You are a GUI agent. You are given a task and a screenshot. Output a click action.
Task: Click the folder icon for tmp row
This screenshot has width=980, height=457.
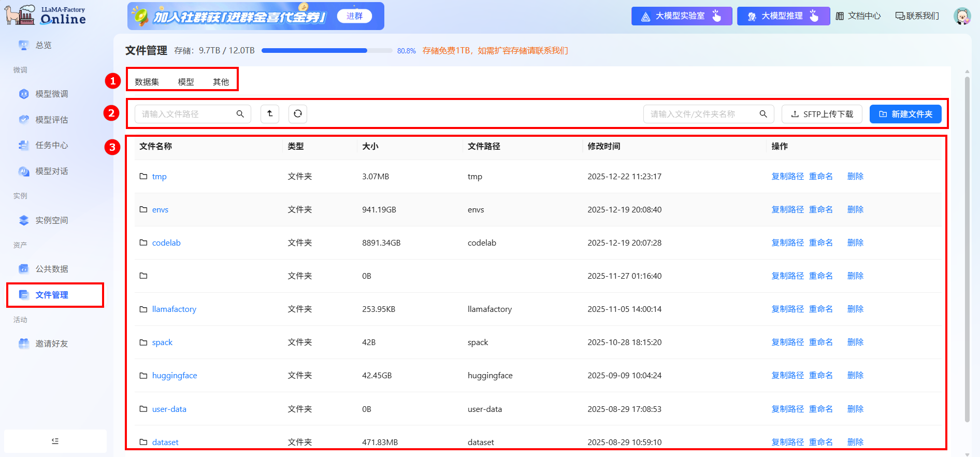coord(143,176)
